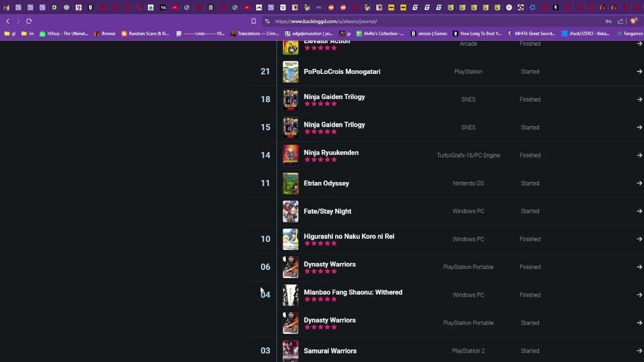Open the Samurai Warriors cover thumbnail
Image resolution: width=644 pixels, height=362 pixels.
point(290,351)
